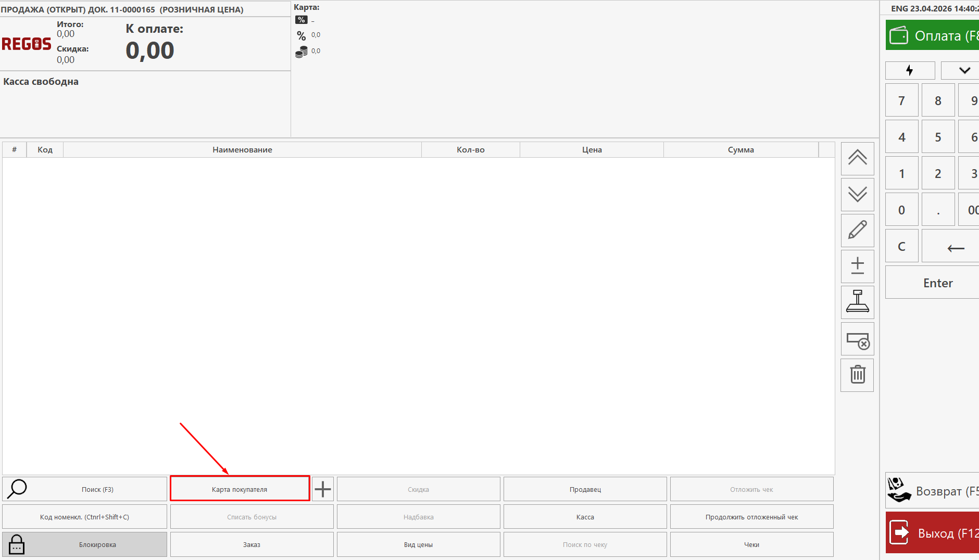The image size is (979, 560).
Task: Click the trash bin delete icon
Action: tap(857, 375)
